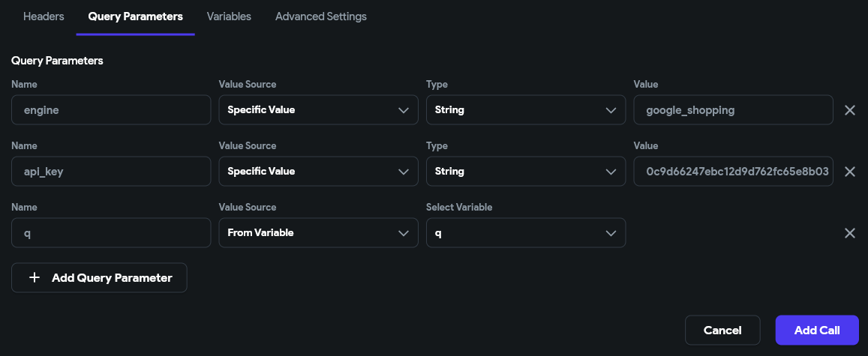Focus the api_key name input field
The width and height of the screenshot is (868, 356).
tap(111, 172)
